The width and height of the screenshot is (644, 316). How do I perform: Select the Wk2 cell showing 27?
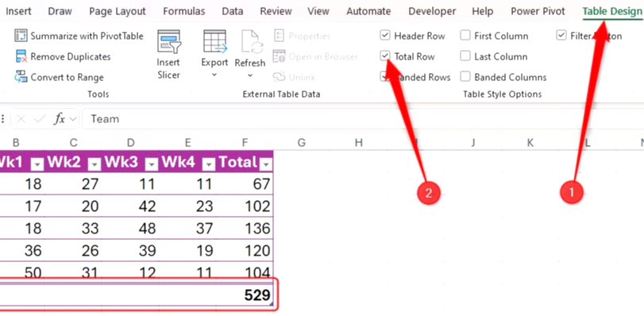coord(74,183)
